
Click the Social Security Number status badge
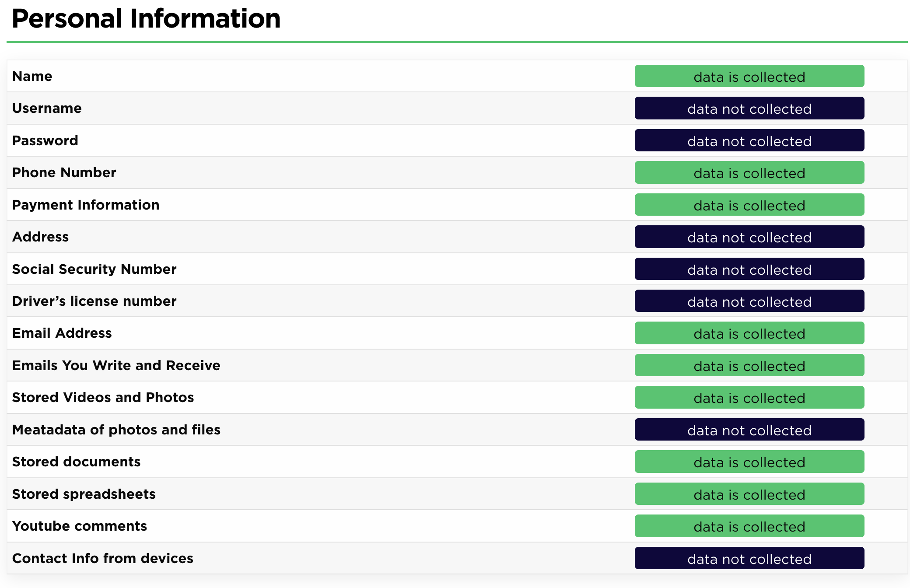tap(749, 269)
